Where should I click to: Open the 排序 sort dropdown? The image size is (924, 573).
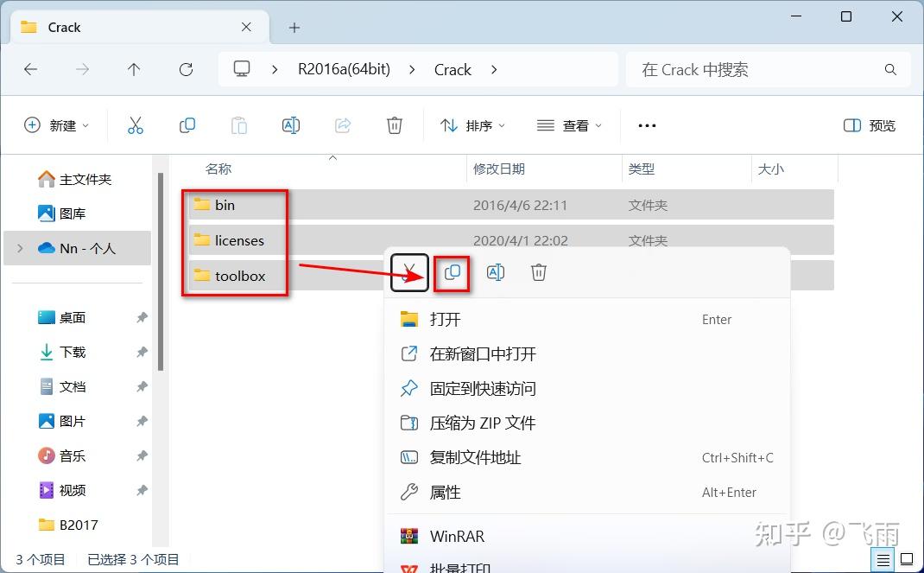pyautogui.click(x=471, y=125)
